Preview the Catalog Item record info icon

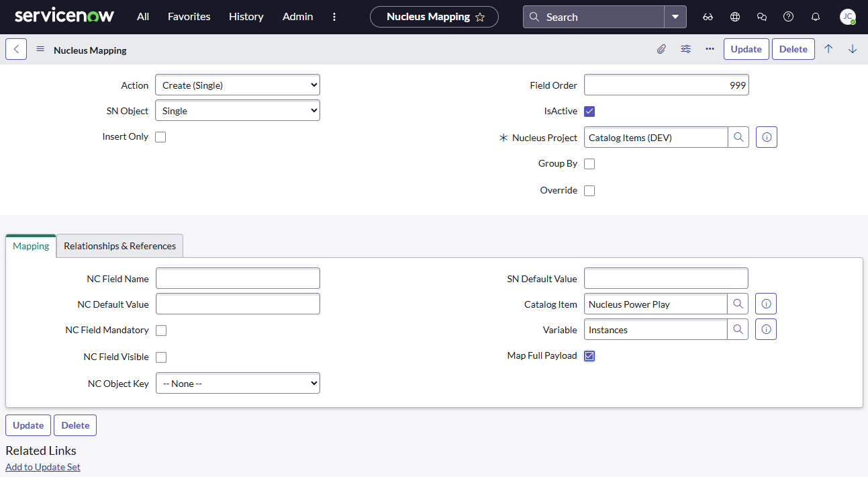tap(766, 304)
